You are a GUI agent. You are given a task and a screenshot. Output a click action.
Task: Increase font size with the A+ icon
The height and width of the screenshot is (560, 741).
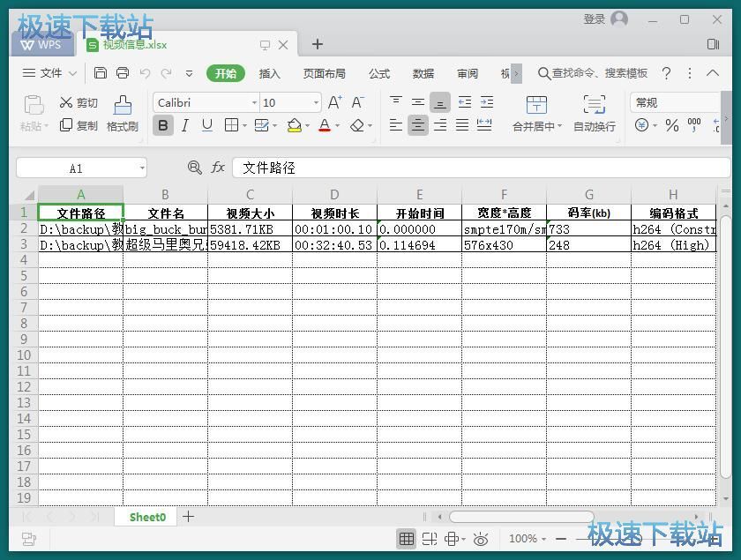pos(334,102)
